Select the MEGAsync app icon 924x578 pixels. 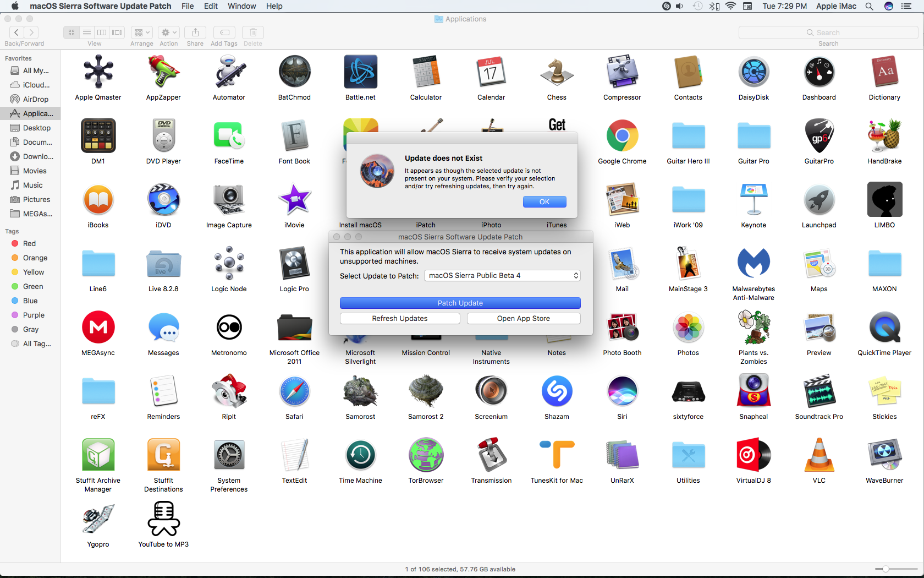98,327
